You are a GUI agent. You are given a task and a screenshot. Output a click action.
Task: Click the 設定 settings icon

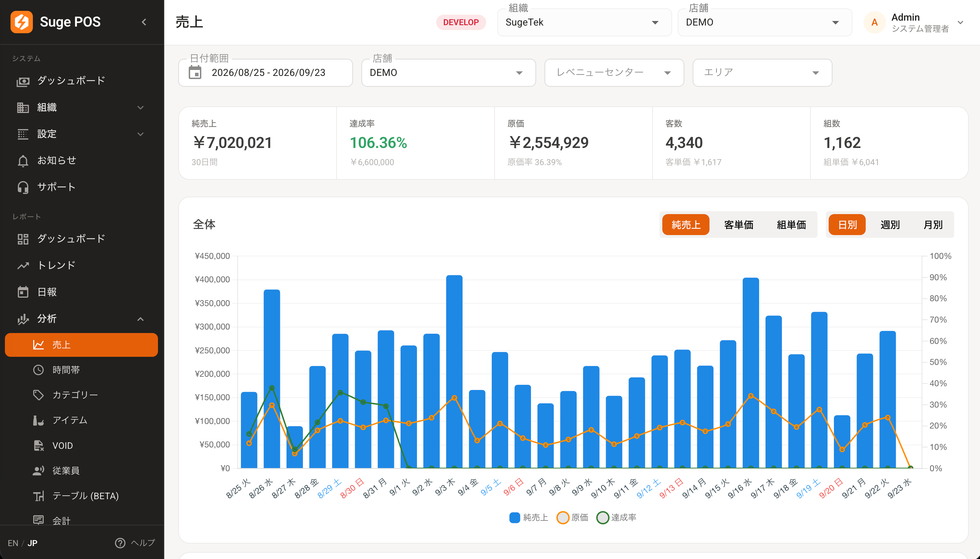[x=23, y=134]
